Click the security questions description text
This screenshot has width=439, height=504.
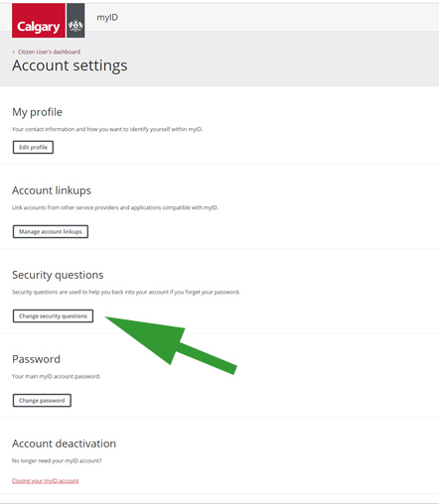pos(126,292)
